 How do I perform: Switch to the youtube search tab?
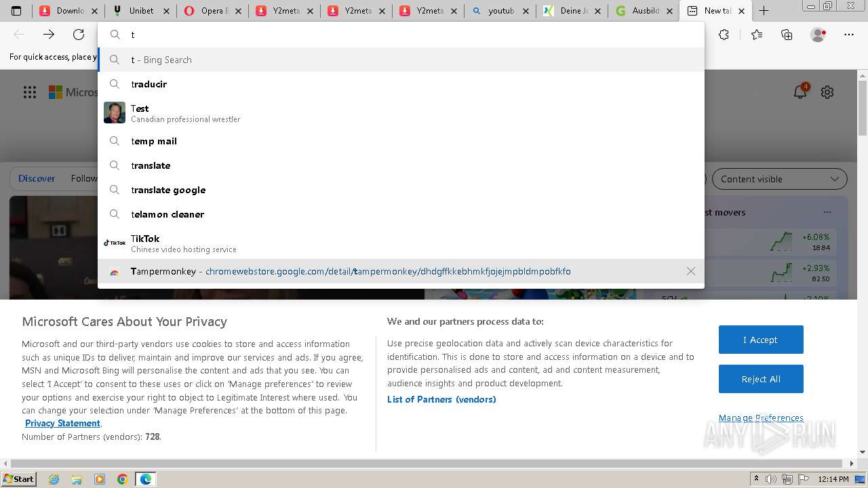click(500, 11)
